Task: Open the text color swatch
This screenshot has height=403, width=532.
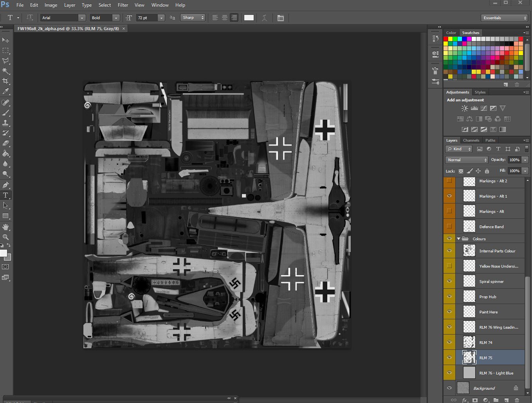Action: (249, 18)
